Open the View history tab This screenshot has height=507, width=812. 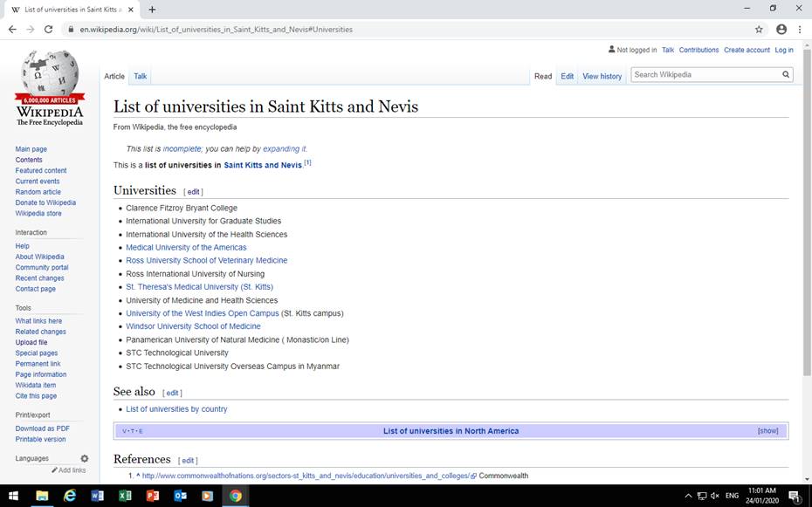pyautogui.click(x=602, y=76)
